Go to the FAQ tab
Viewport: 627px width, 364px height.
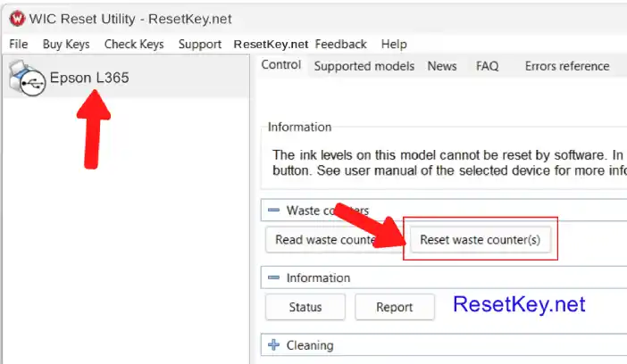pyautogui.click(x=487, y=66)
